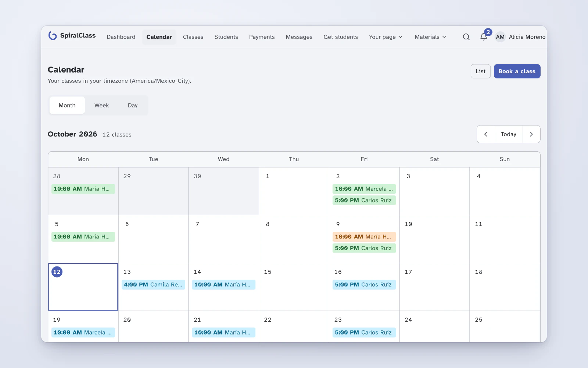Open the search icon
This screenshot has width=588, height=368.
(466, 37)
